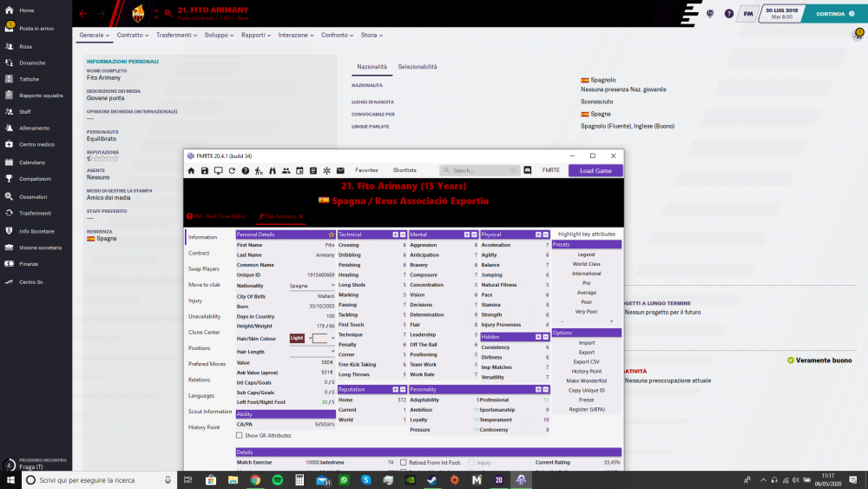Click the envelope mail icon in FMRTE
Screen dimensions: 868x489
click(x=340, y=170)
